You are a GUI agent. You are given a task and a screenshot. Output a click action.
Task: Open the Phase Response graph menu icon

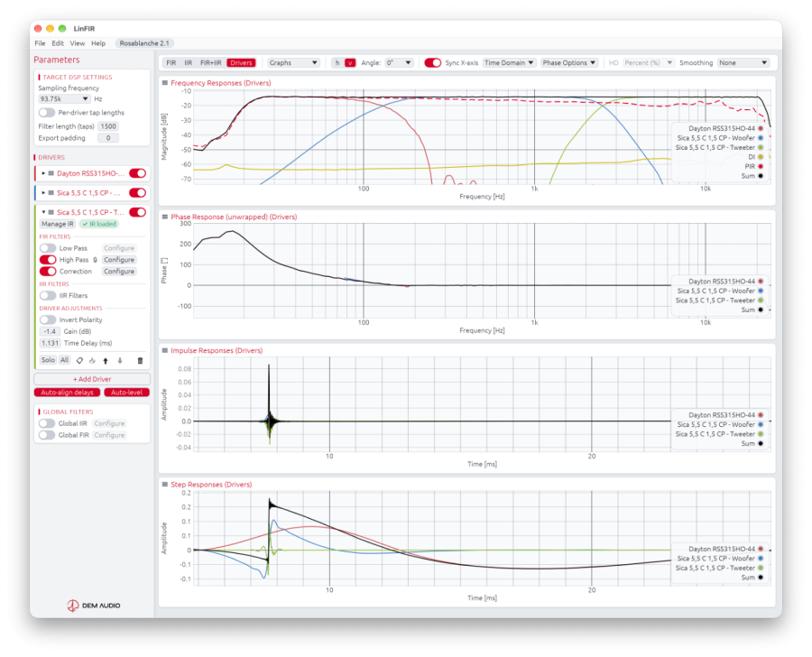165,217
